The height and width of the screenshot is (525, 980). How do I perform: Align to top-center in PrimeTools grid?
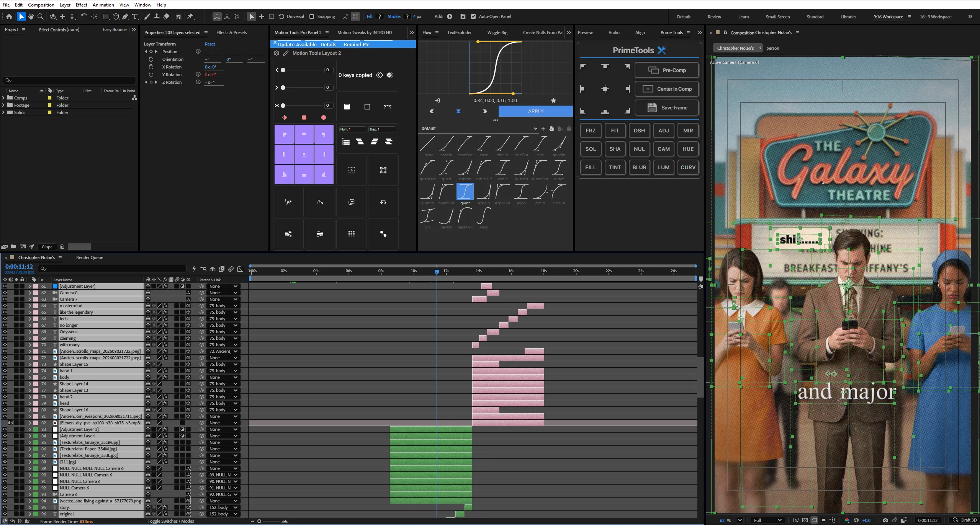(605, 67)
